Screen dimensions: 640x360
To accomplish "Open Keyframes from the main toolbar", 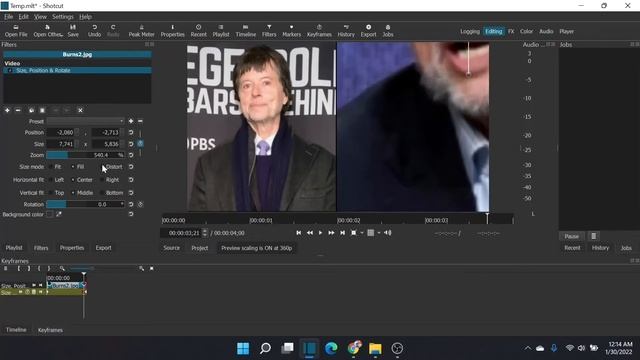I will point(319,31).
